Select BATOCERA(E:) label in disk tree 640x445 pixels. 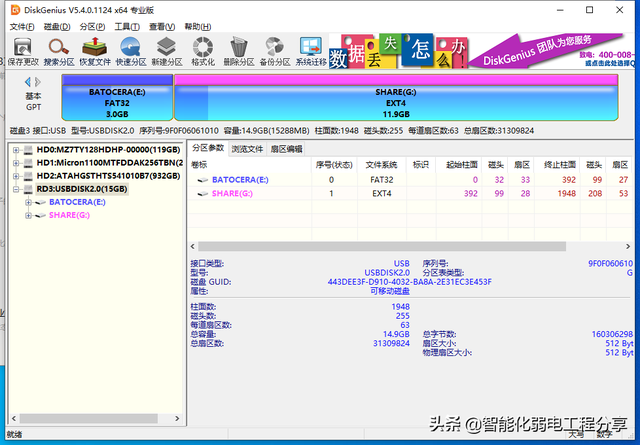[x=77, y=202]
